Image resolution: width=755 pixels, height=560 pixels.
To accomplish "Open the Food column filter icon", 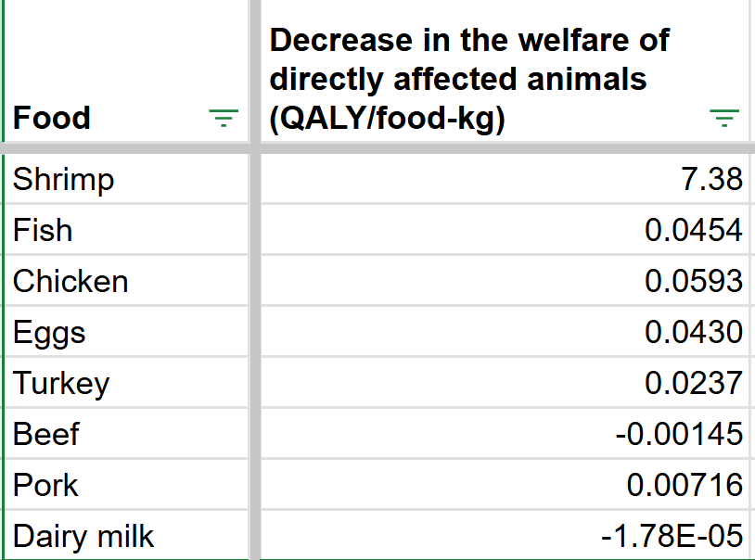I will (224, 118).
